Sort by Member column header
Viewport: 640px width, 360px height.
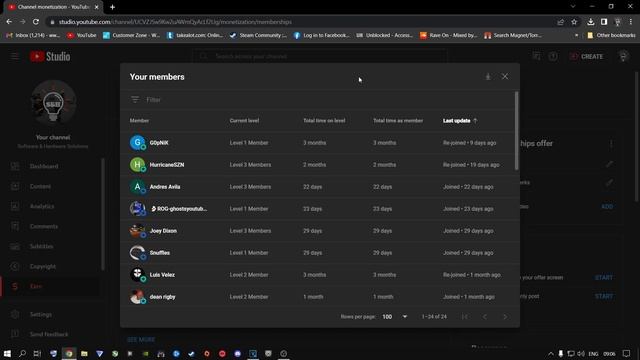pyautogui.click(x=139, y=121)
